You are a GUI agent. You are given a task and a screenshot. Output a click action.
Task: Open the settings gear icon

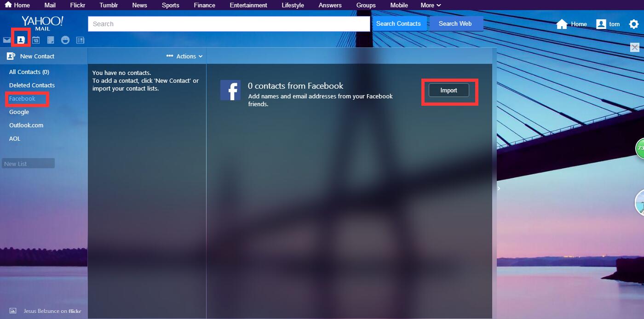pyautogui.click(x=634, y=24)
